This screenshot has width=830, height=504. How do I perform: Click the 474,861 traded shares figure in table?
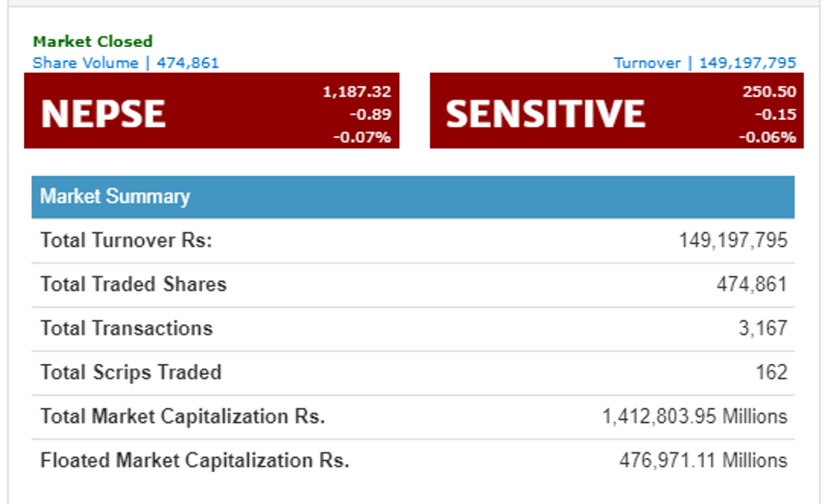coord(752,285)
